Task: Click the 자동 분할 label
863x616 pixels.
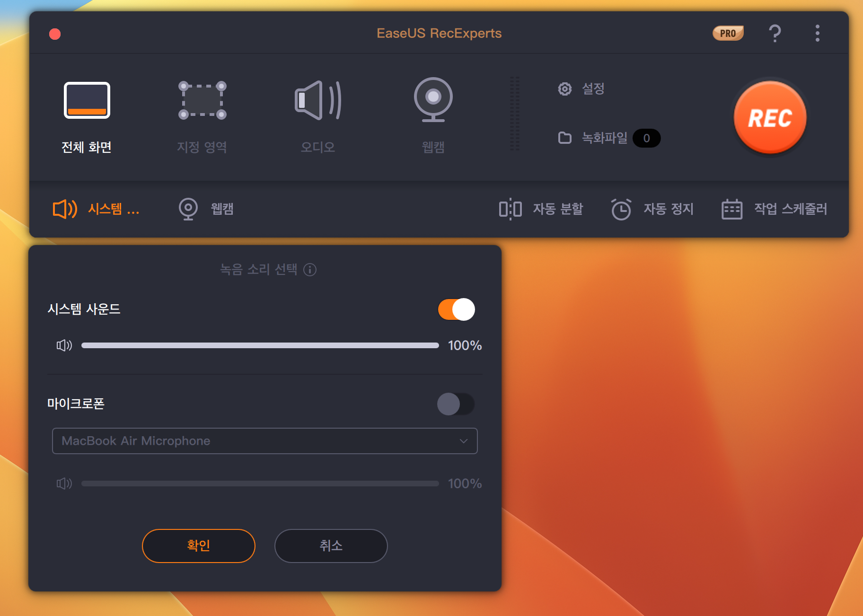Action: click(x=558, y=209)
